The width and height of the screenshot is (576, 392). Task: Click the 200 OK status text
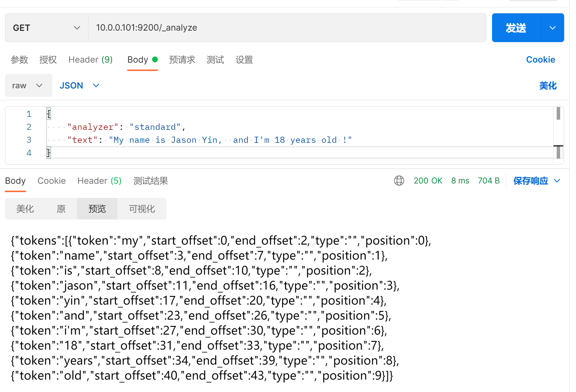(x=428, y=181)
